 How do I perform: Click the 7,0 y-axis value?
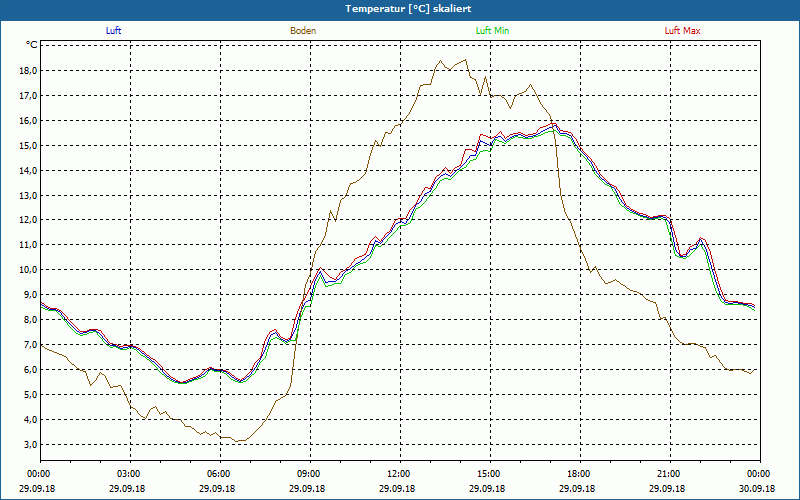point(31,345)
